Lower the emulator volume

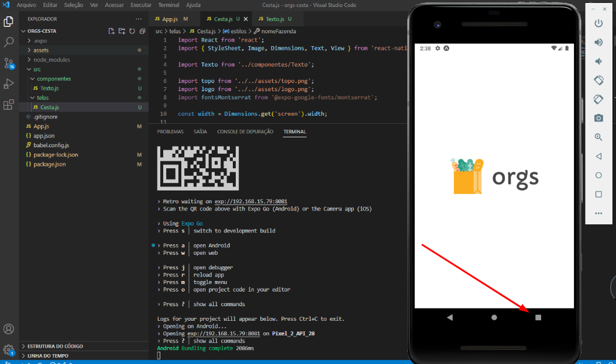click(598, 61)
